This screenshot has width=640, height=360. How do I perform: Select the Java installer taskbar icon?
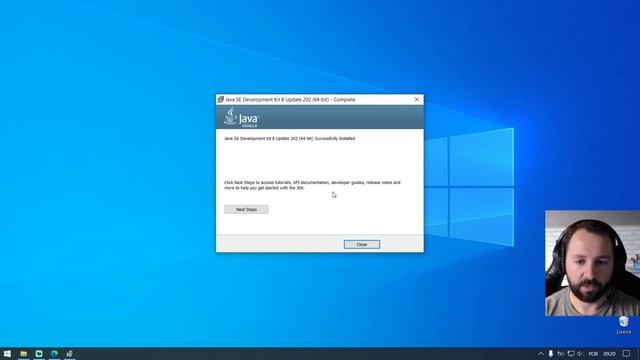pos(70,353)
